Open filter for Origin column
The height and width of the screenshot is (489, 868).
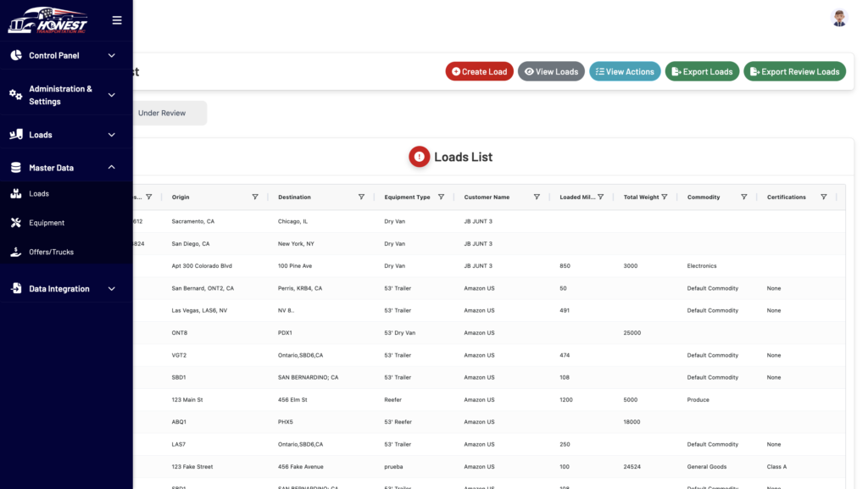[255, 197]
